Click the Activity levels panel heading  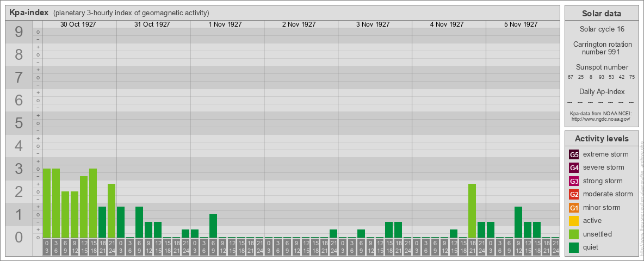coord(602,139)
